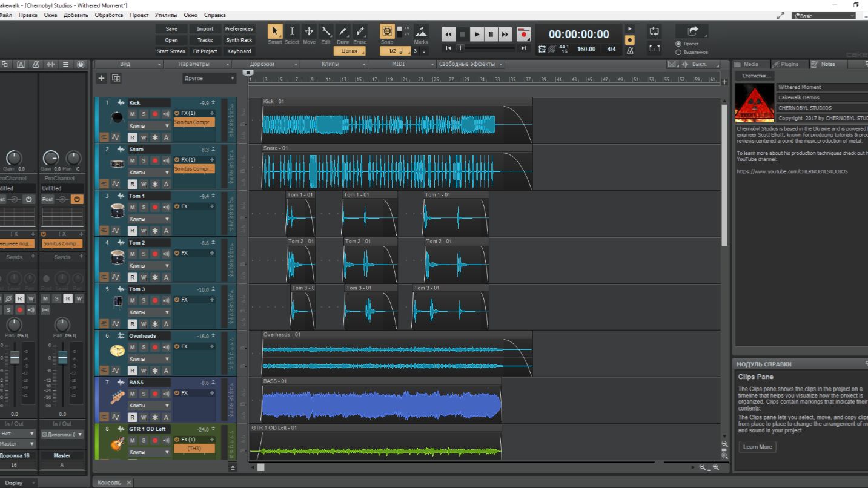Select the Smart tool
This screenshot has width=868, height=488.
pyautogui.click(x=275, y=31)
